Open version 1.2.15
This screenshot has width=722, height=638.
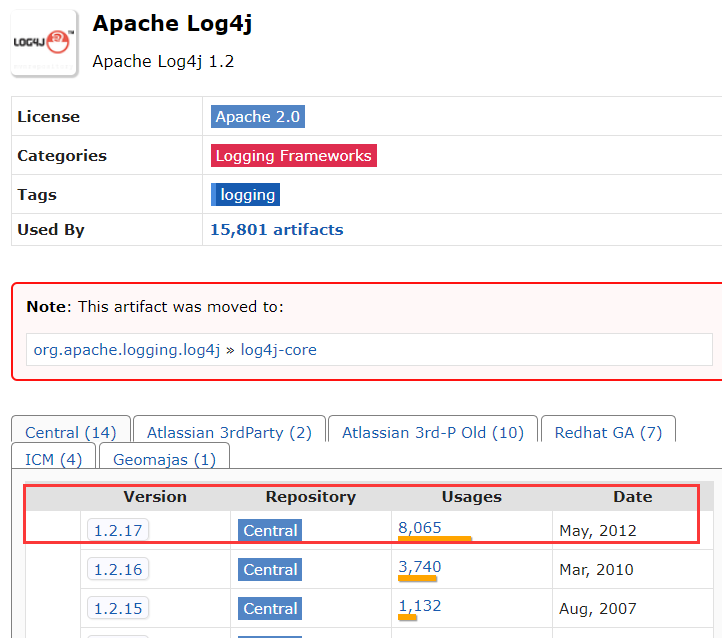pos(118,609)
